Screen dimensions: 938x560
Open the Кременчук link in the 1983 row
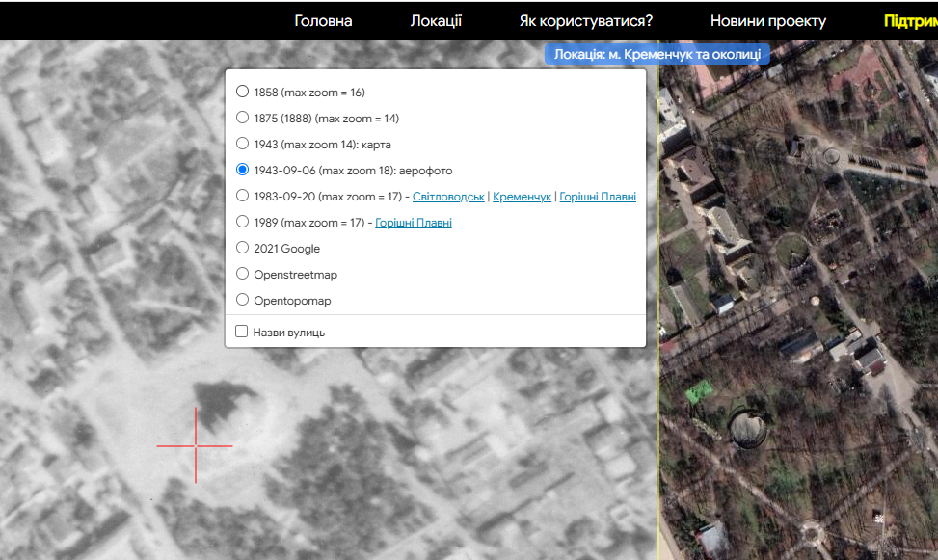tap(522, 197)
